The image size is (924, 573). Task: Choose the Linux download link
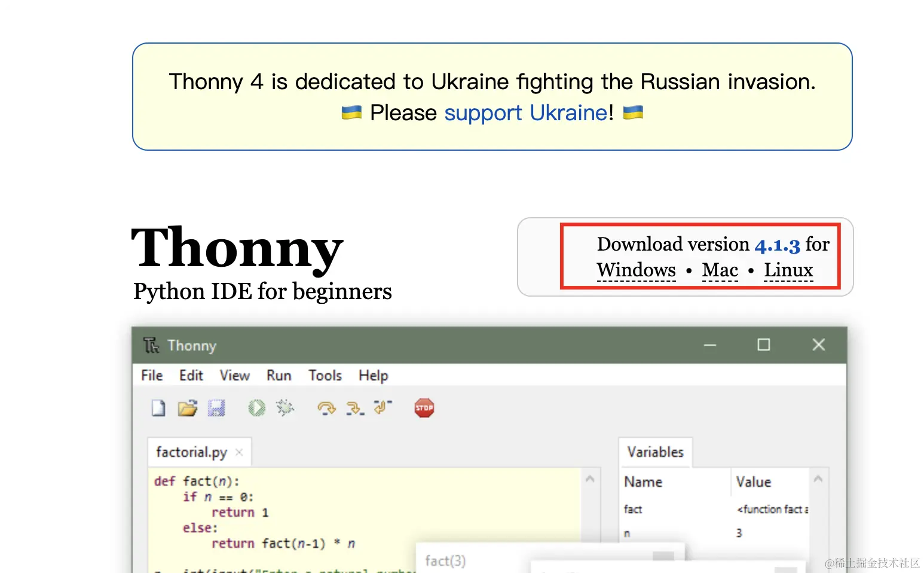[x=788, y=270]
